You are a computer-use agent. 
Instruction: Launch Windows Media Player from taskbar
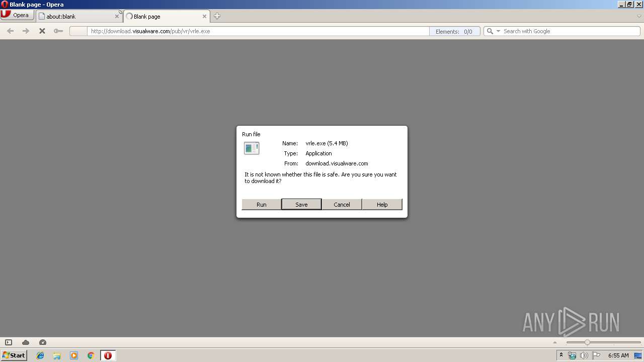(74, 355)
